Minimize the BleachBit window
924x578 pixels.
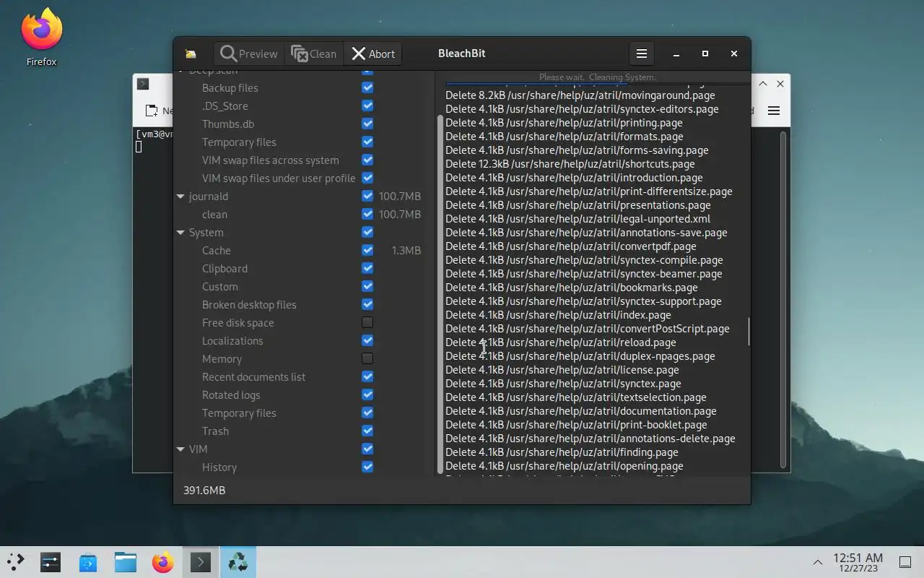click(x=676, y=53)
